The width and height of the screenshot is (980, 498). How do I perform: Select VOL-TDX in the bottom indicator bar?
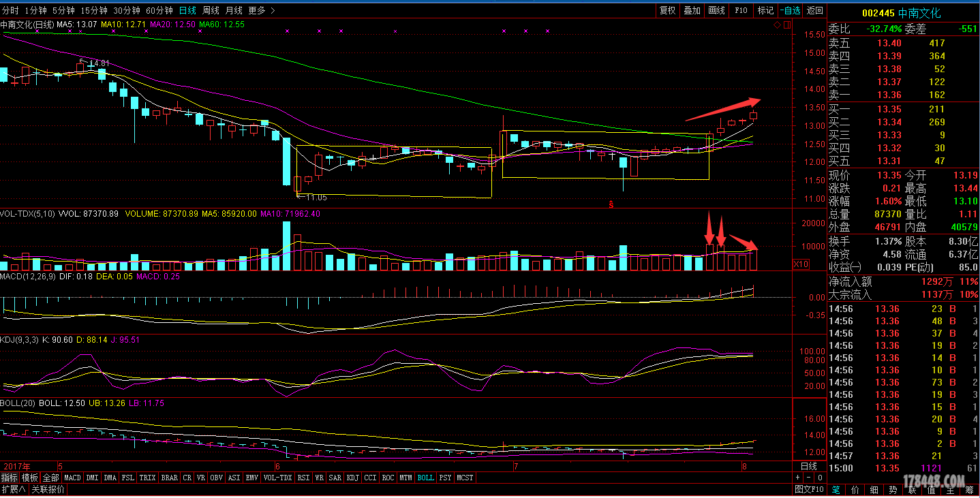tap(277, 478)
